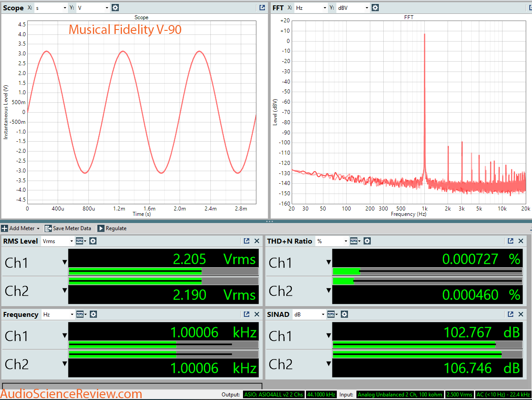Click the AC (<10 Hz) - 22.4 kHz filter status
This screenshot has height=400, width=532.
[x=503, y=395]
